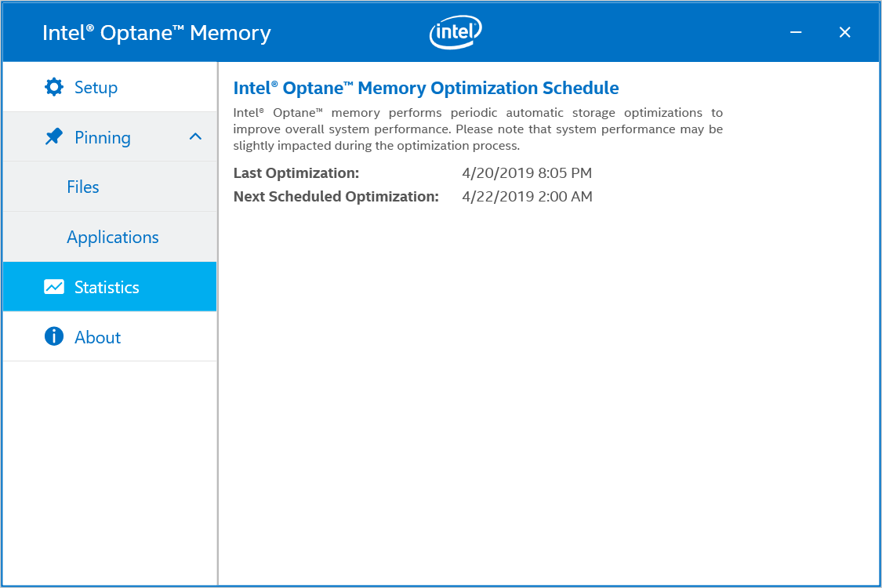The image size is (882, 588).
Task: Select the Pinning menu label
Action: [103, 138]
